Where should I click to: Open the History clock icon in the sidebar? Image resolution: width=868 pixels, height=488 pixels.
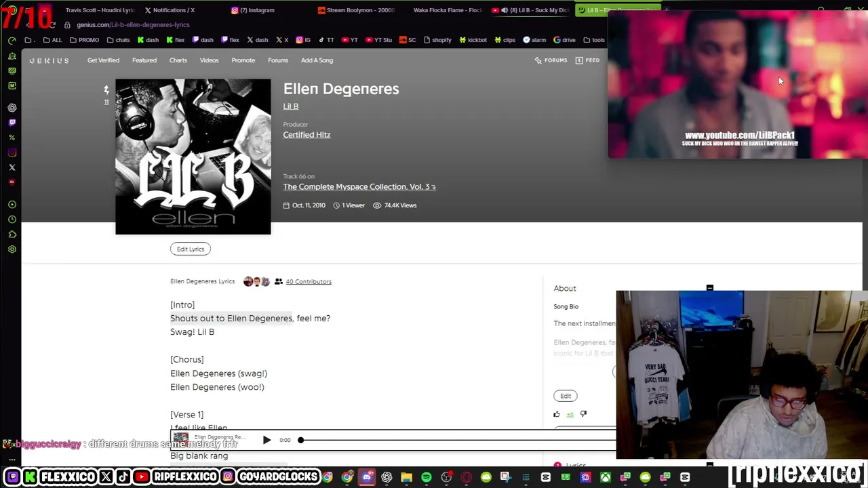point(12,220)
